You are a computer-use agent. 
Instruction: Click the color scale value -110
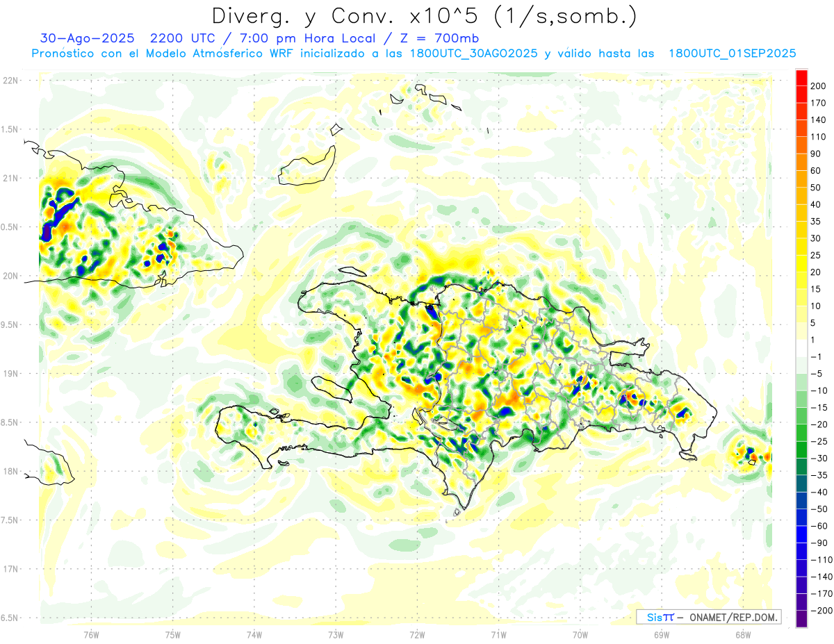[x=822, y=560]
